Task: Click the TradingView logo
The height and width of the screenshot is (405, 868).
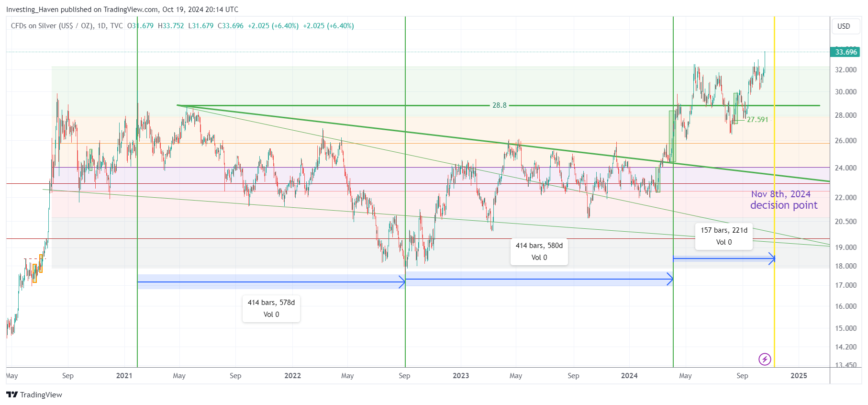Action: [x=34, y=394]
